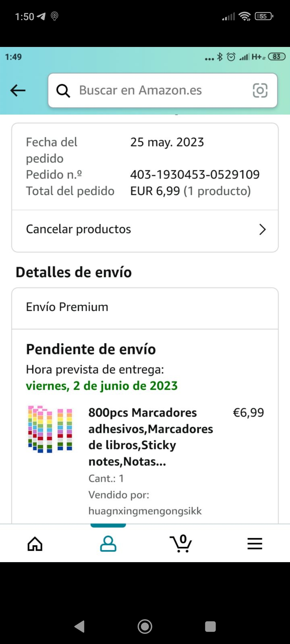Open camera scan search icon
Viewport: 290px width, 644px height.
(x=260, y=90)
